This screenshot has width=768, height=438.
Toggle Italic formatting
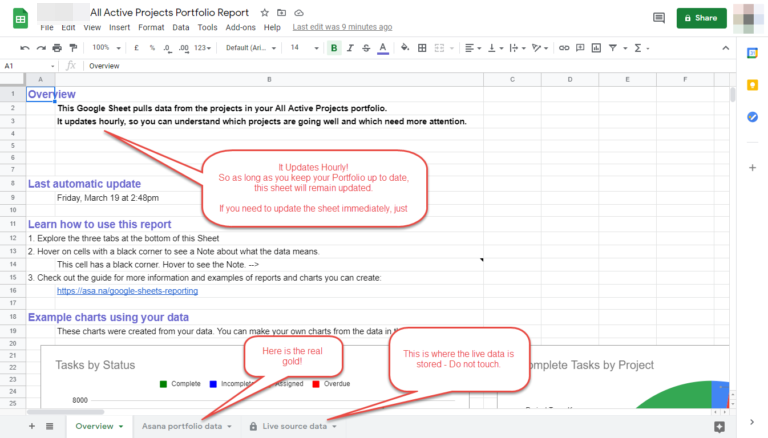pos(350,48)
